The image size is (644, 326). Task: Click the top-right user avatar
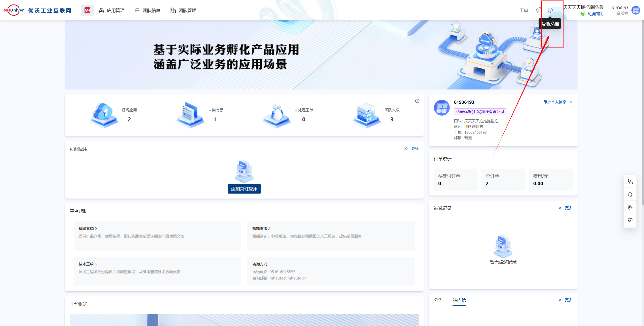(636, 10)
